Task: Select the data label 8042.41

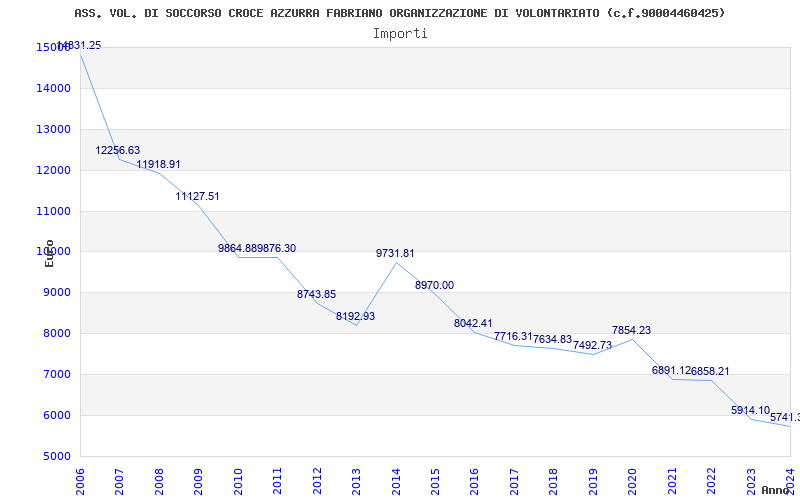Action: pyautogui.click(x=473, y=323)
